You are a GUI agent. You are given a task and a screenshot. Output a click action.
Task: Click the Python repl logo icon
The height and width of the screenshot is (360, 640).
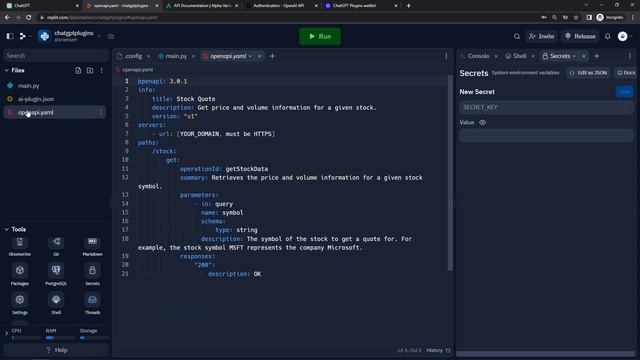pos(44,36)
